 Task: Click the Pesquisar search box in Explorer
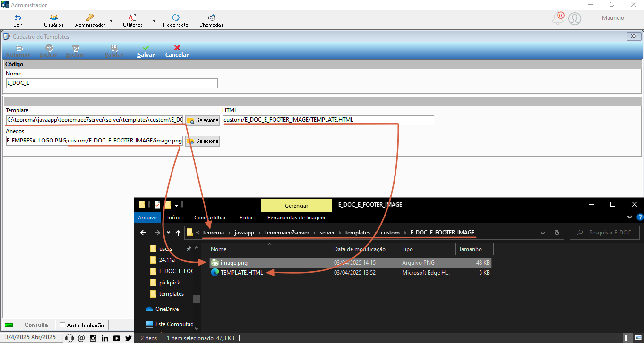click(x=605, y=233)
